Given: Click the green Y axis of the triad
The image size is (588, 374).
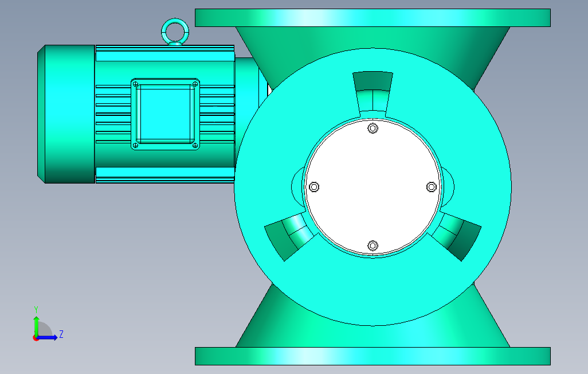Looking at the screenshot, I should [x=36, y=326].
